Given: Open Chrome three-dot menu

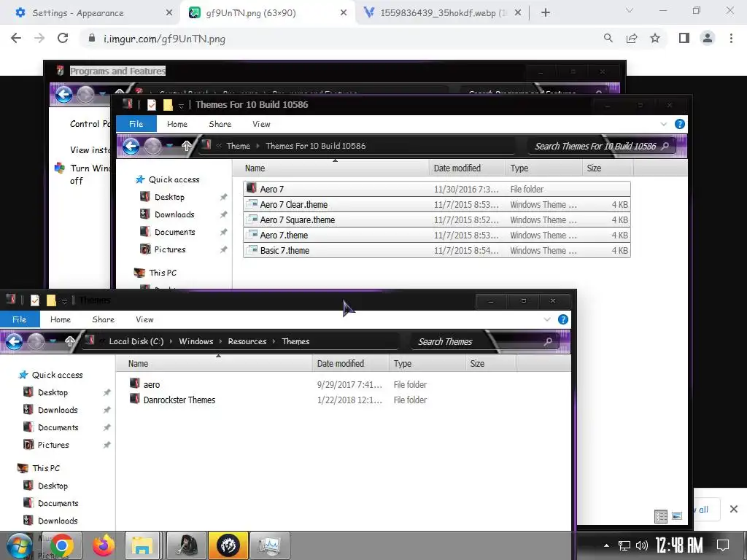Looking at the screenshot, I should (x=731, y=38).
